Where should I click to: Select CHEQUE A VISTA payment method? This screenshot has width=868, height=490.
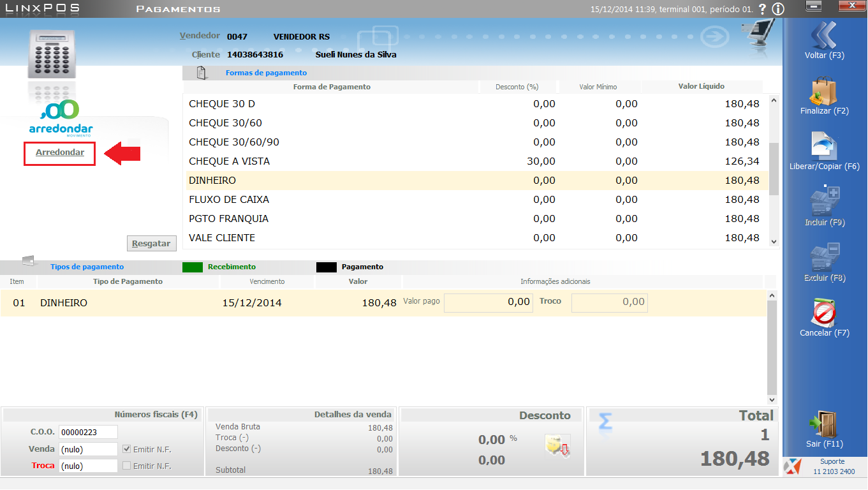click(x=476, y=161)
